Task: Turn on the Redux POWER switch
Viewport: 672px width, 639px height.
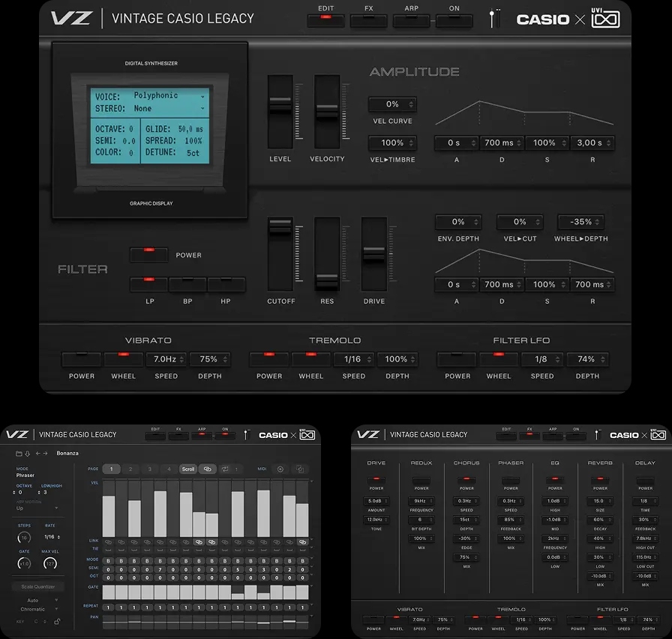Action: 421,478
